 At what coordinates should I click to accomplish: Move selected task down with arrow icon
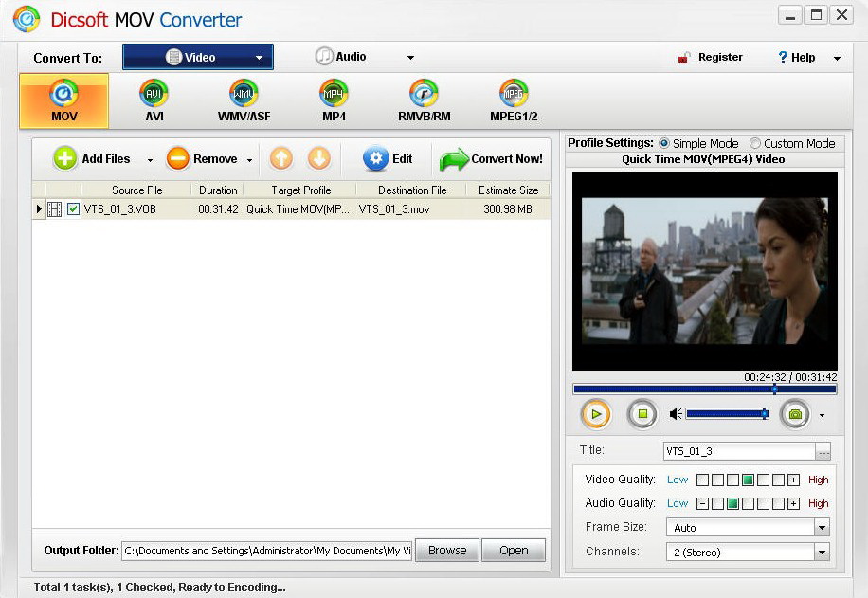pos(319,159)
